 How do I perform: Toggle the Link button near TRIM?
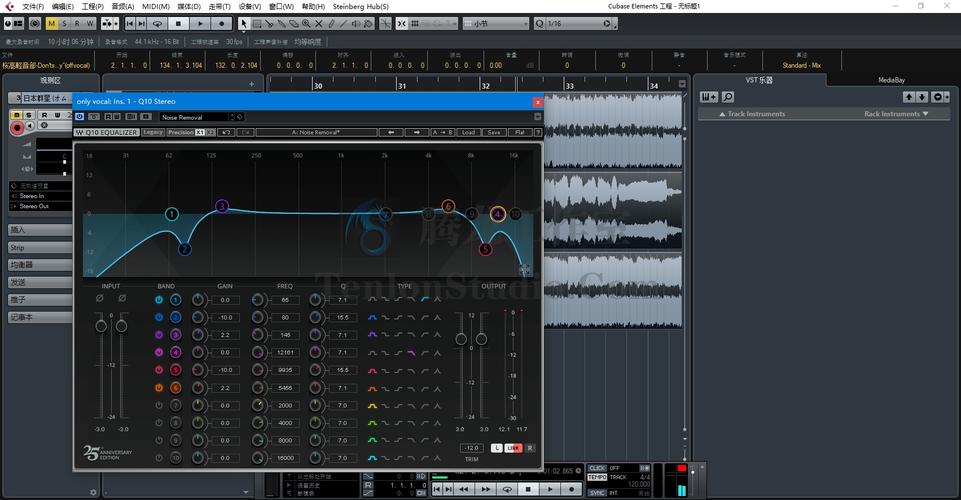click(513, 449)
